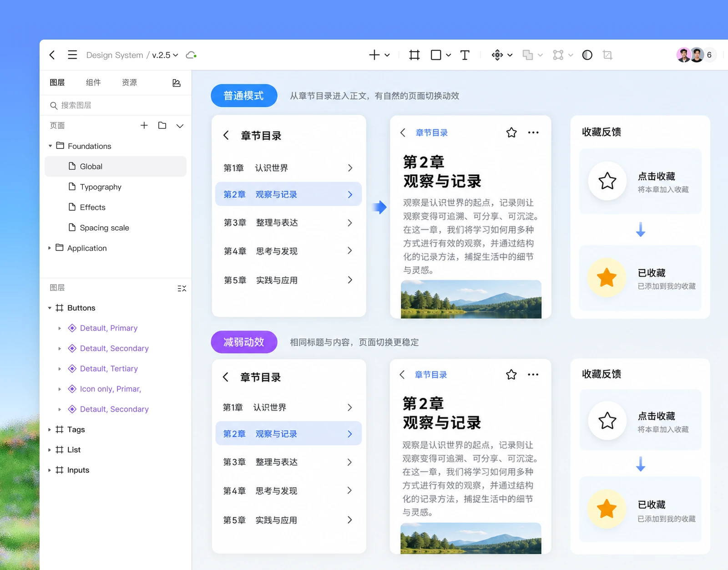Screen dimensions: 728x570
Task: Click the crop tool icon
Action: tap(607, 55)
